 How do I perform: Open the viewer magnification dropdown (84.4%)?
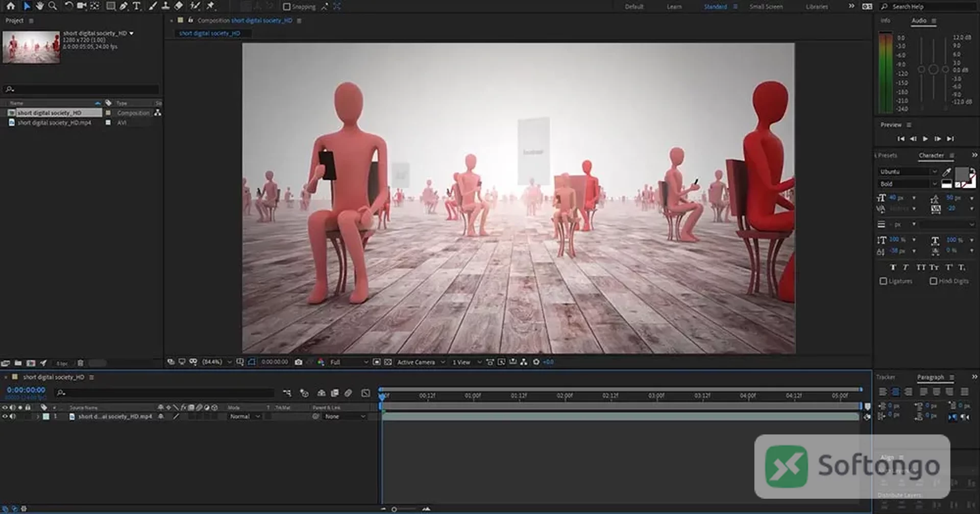click(x=217, y=362)
